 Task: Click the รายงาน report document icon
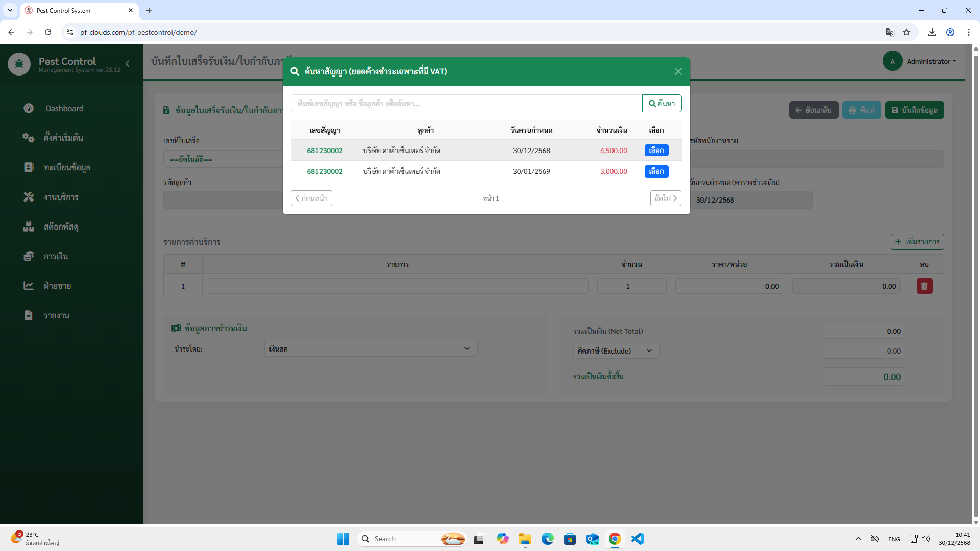[29, 315]
